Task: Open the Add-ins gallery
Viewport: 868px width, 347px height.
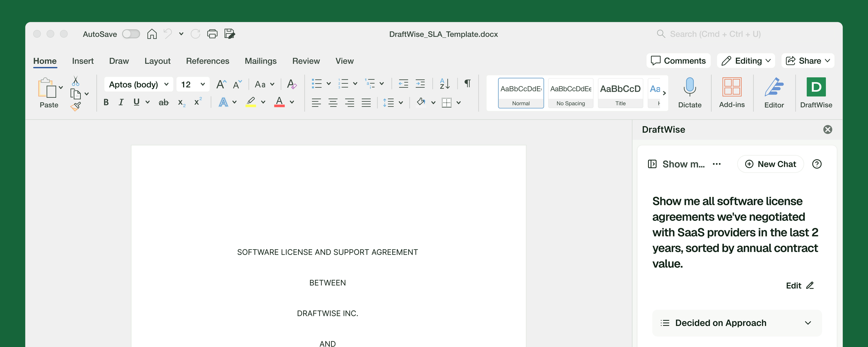Action: 731,93
